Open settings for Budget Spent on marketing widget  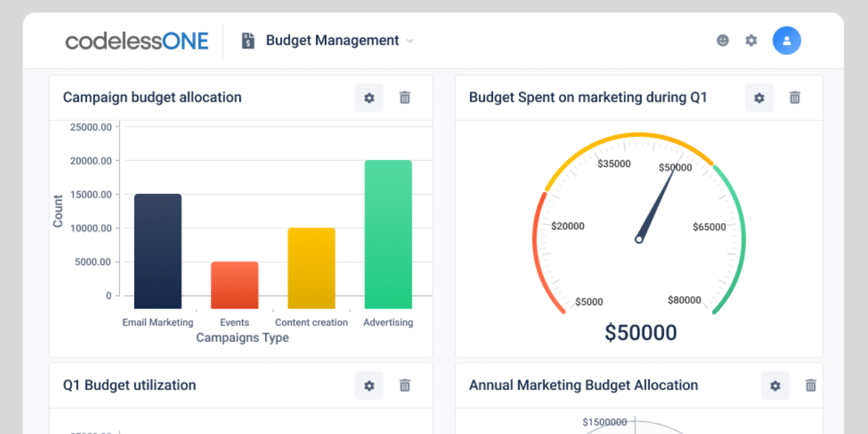click(759, 98)
